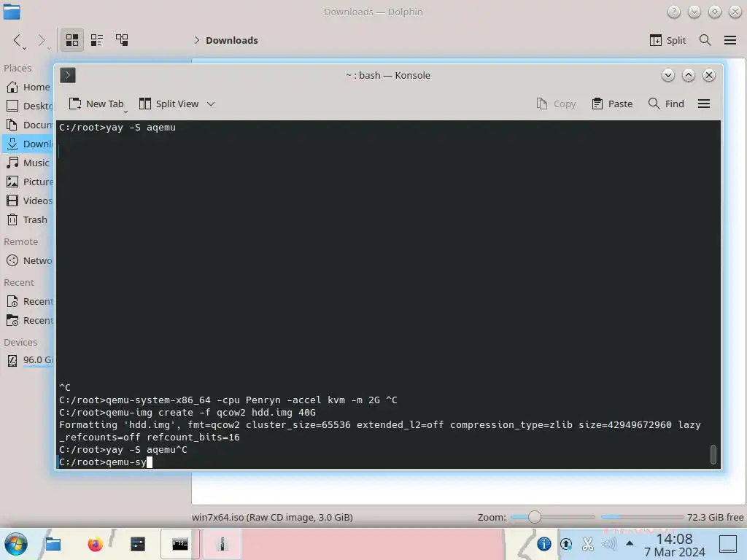The image size is (747, 560).
Task: Open the Konsole hamburger menu
Action: (x=704, y=104)
